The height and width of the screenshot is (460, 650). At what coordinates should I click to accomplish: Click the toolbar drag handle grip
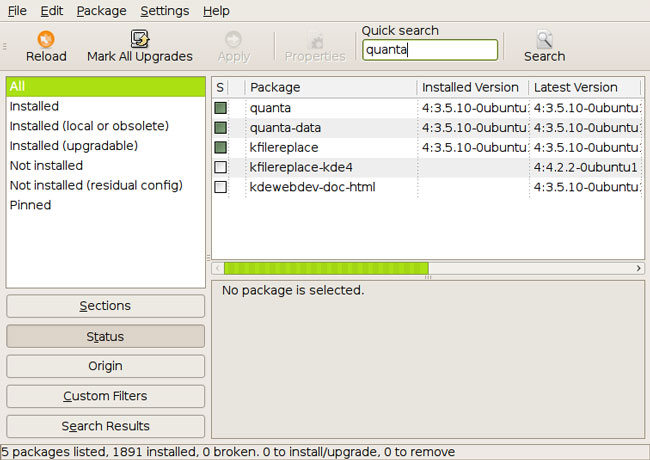[5, 46]
